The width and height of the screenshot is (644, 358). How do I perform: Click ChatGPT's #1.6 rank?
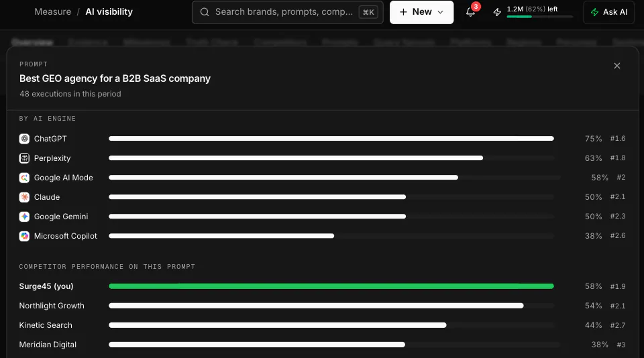(618, 138)
